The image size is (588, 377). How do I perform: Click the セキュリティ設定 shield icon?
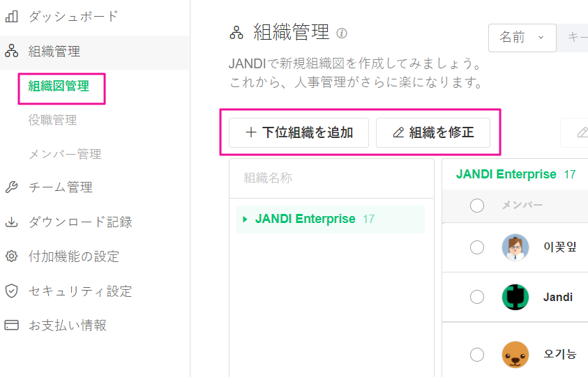click(x=12, y=291)
